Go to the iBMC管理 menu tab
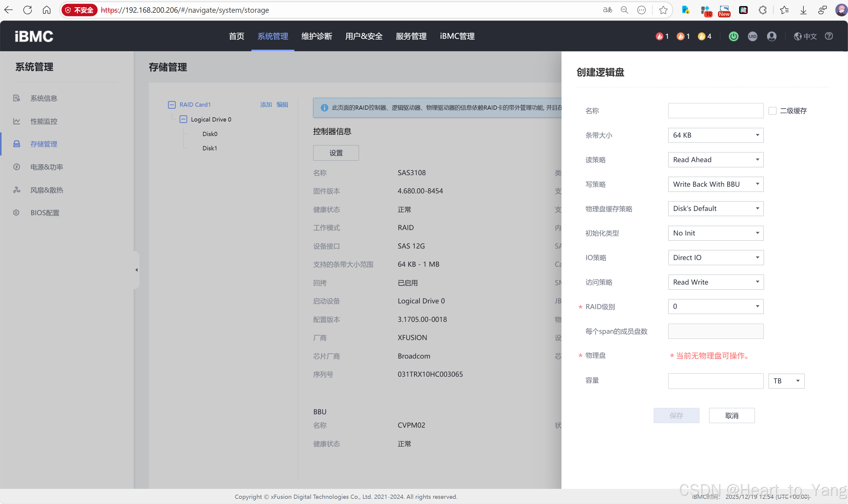This screenshot has height=504, width=848. [x=457, y=36]
